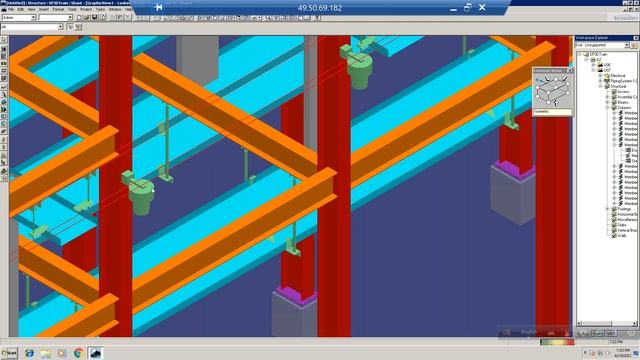Click the clock in the system tray
640x360 pixels.
pos(623,352)
